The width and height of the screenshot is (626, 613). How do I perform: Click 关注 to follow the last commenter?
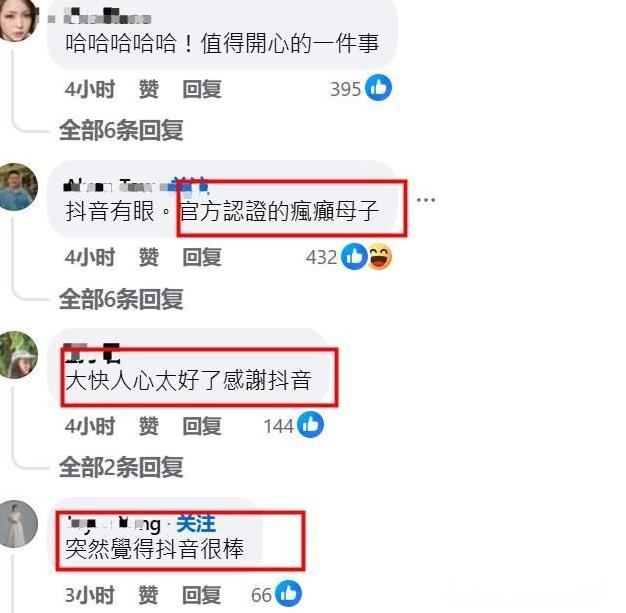click(x=196, y=524)
